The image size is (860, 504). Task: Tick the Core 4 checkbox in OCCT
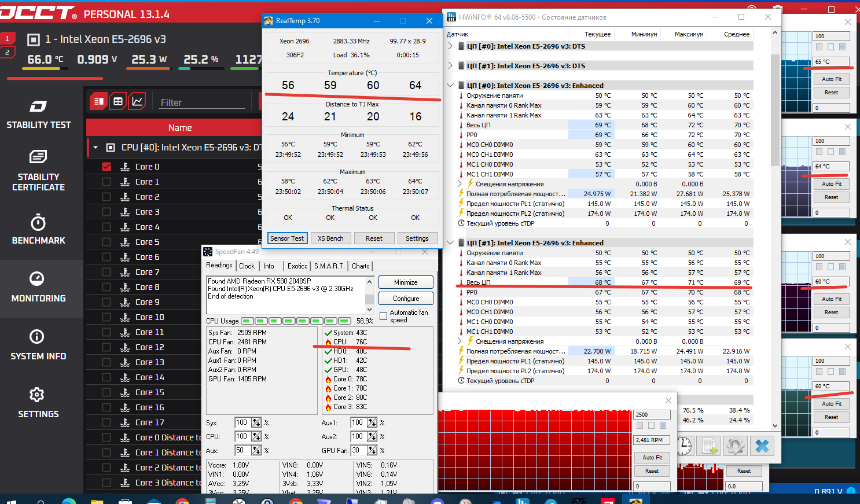(106, 227)
